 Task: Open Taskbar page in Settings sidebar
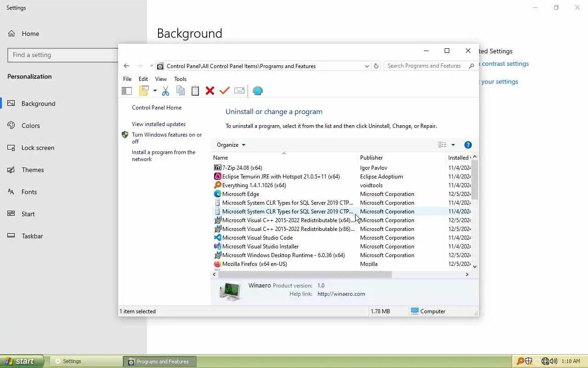click(x=32, y=236)
